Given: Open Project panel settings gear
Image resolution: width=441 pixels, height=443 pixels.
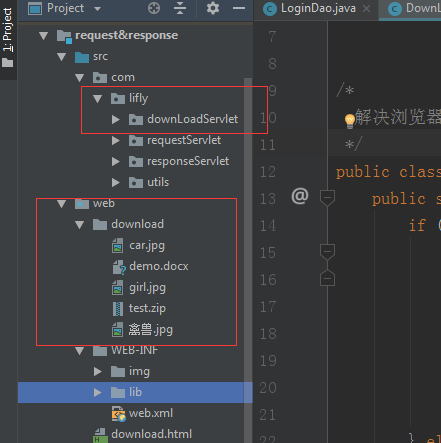Looking at the screenshot, I should pos(213,8).
